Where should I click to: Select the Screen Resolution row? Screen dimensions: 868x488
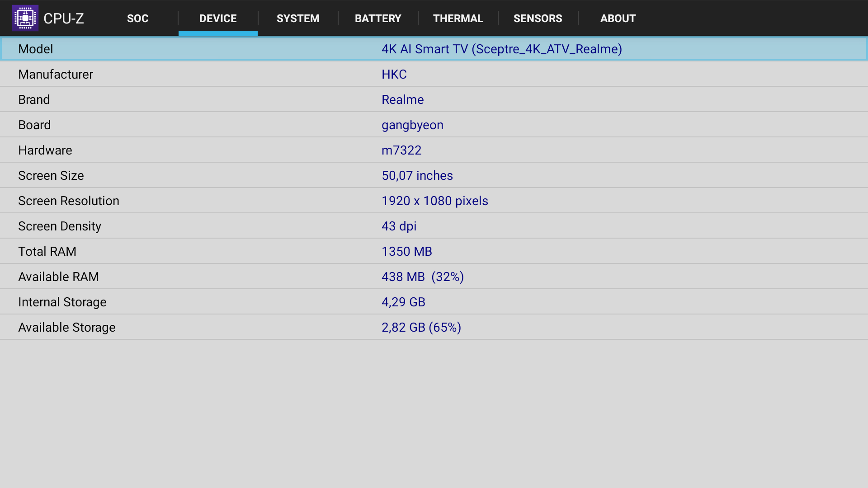[434, 201]
